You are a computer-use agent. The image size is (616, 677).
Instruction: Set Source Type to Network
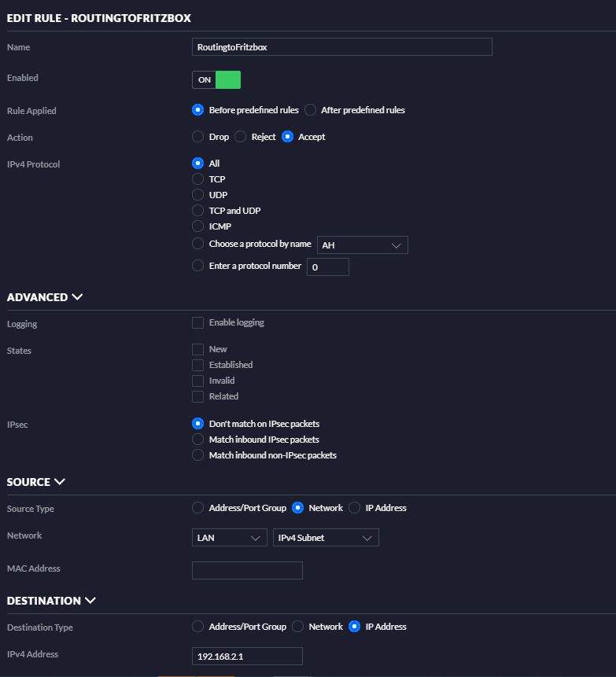pos(297,508)
